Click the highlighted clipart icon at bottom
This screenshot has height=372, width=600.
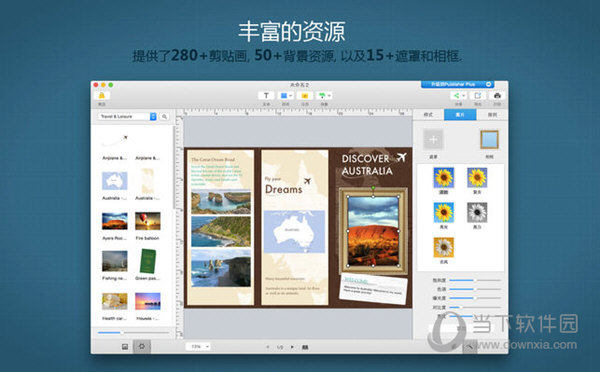tap(142, 347)
